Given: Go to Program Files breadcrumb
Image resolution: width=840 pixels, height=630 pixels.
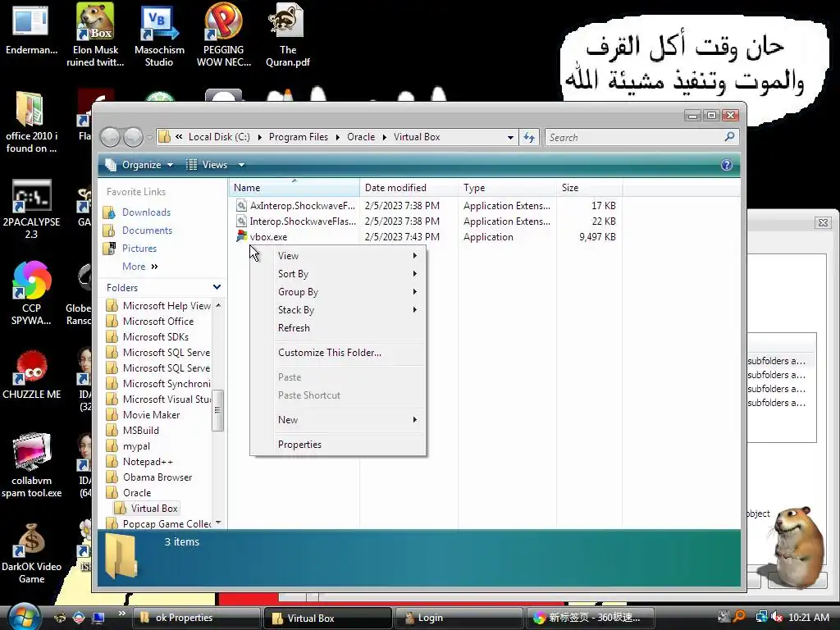Looking at the screenshot, I should pos(299,137).
